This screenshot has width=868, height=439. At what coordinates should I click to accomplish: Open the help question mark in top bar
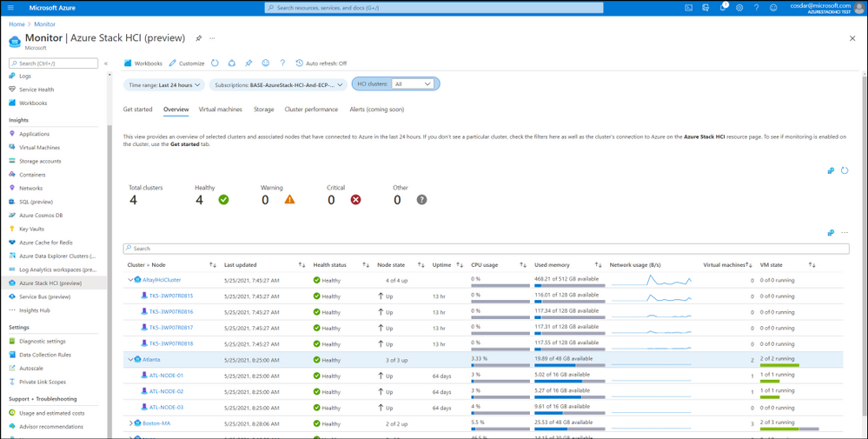coord(756,8)
